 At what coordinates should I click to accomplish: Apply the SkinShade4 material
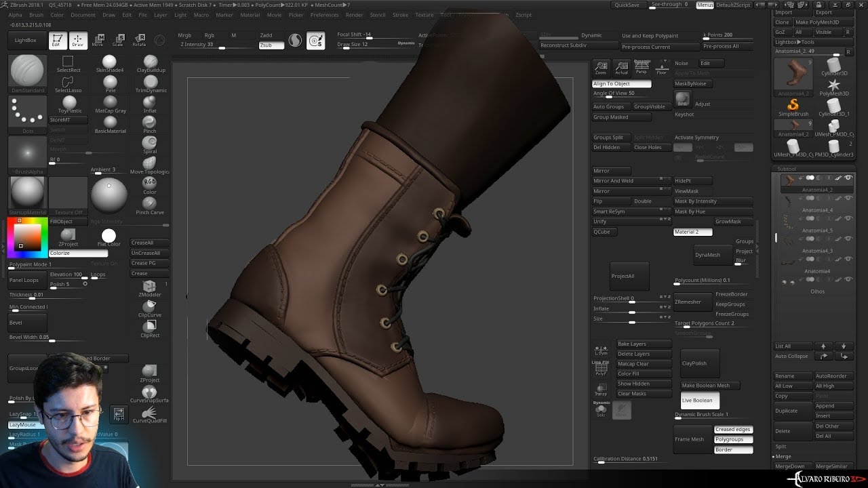[x=110, y=64]
